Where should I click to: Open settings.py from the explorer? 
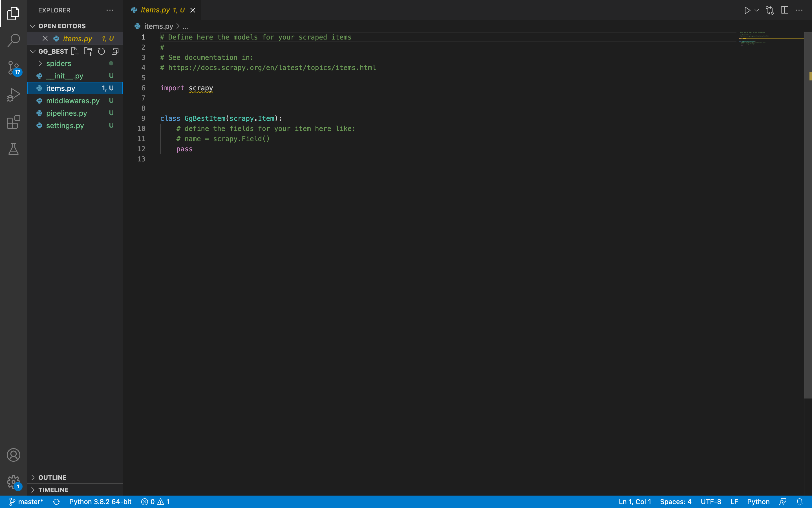[x=75, y=126]
